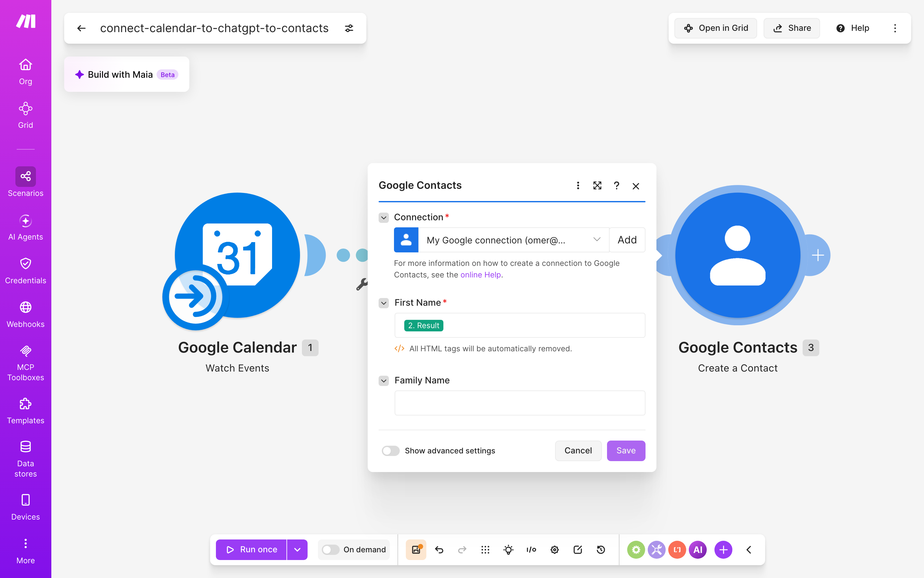This screenshot has width=924, height=578.
Task: Open MCP Toolboxes section
Action: 26,363
